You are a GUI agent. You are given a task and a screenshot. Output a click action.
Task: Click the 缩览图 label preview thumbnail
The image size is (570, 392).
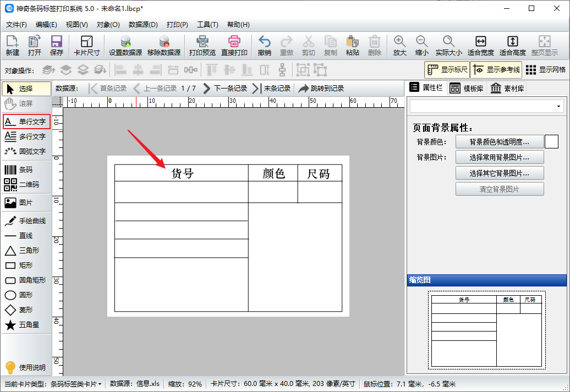coord(486,330)
